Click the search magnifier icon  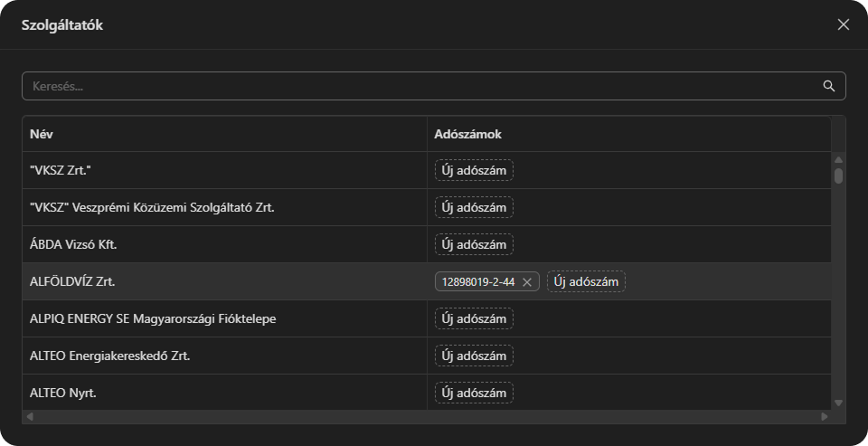click(828, 86)
